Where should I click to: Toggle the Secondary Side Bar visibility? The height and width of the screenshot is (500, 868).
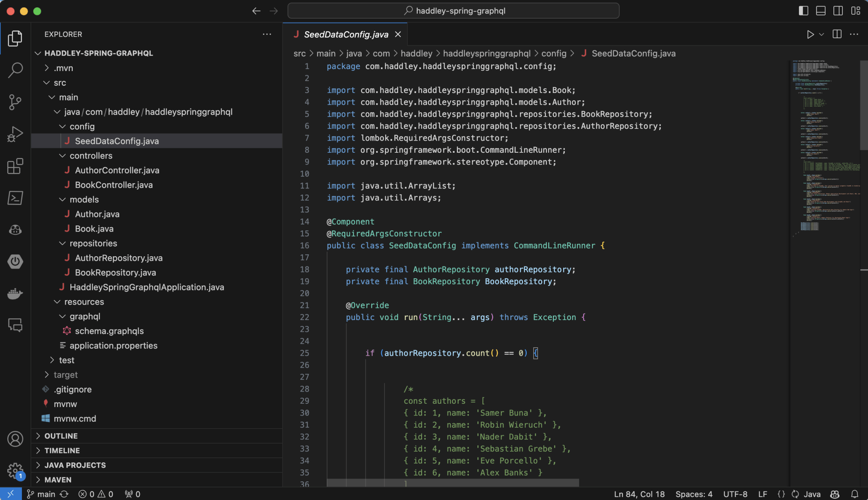point(838,11)
